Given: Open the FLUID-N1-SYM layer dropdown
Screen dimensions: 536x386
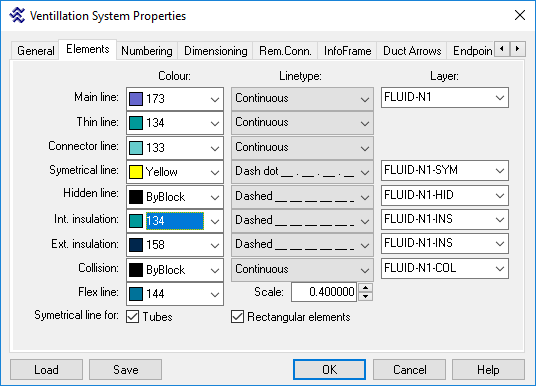Looking at the screenshot, I should tap(444, 170).
